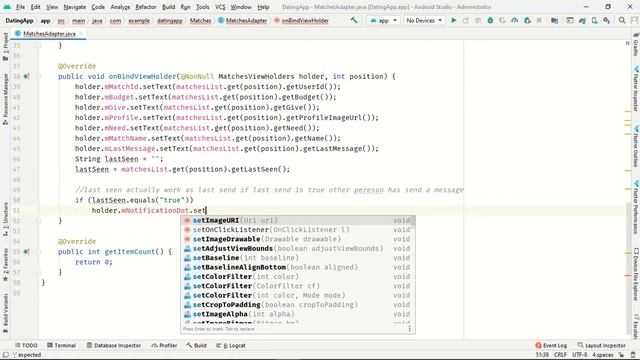Click the Make Project hammer icon
This screenshot has width=640, height=360.
pos(354,20)
